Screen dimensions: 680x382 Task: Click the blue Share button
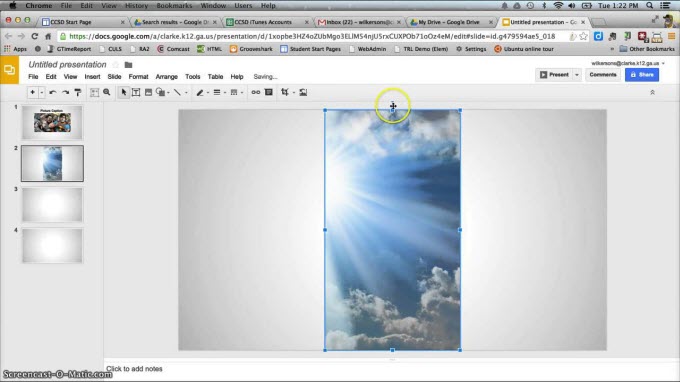coord(642,75)
